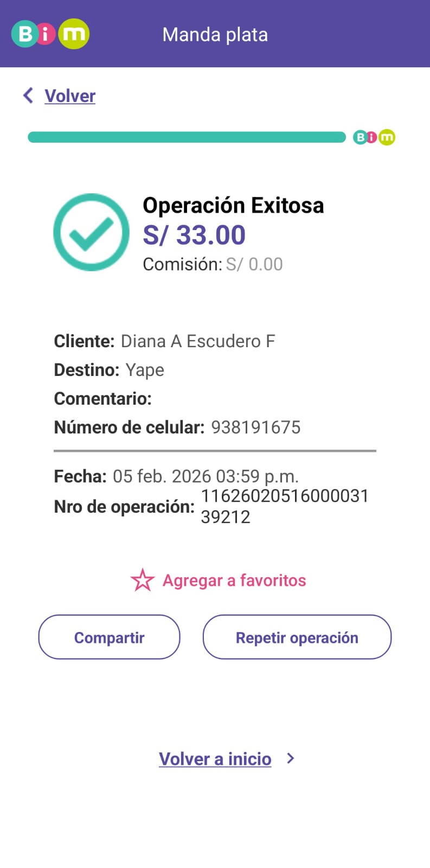Image resolution: width=430 pixels, height=868 pixels.
Task: Click the Fecha date and time value
Action: pyautogui.click(x=206, y=476)
